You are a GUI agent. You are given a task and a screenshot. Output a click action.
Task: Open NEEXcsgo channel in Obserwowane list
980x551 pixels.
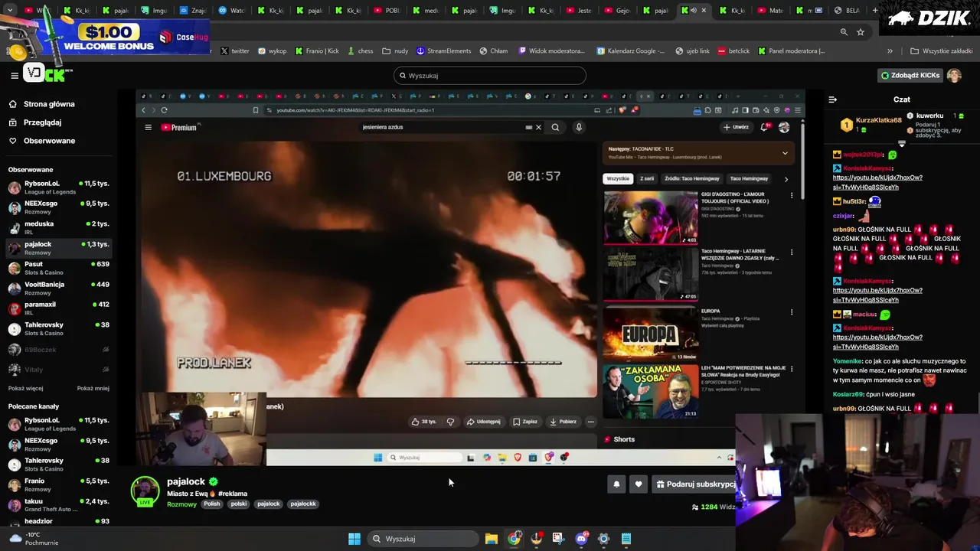59,207
